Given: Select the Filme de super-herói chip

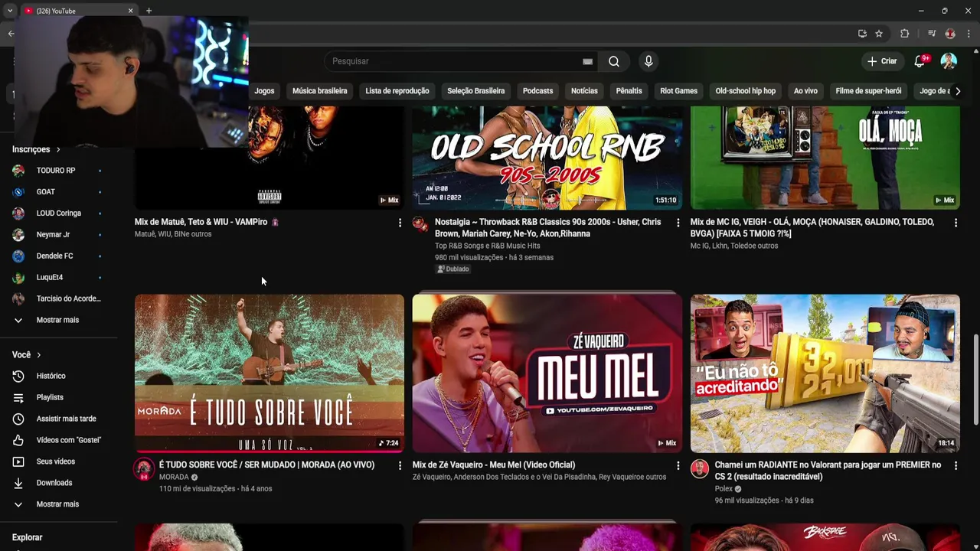Looking at the screenshot, I should (868, 91).
